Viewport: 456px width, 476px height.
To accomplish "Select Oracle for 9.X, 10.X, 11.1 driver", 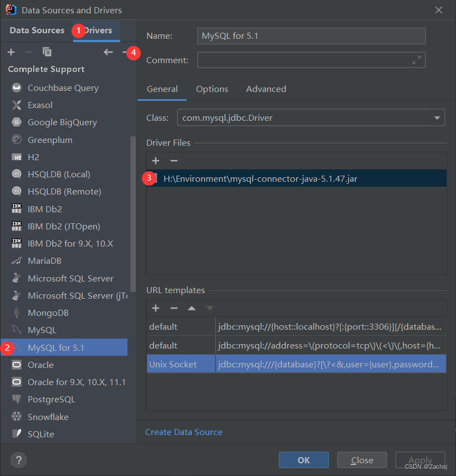I will (x=64, y=382).
